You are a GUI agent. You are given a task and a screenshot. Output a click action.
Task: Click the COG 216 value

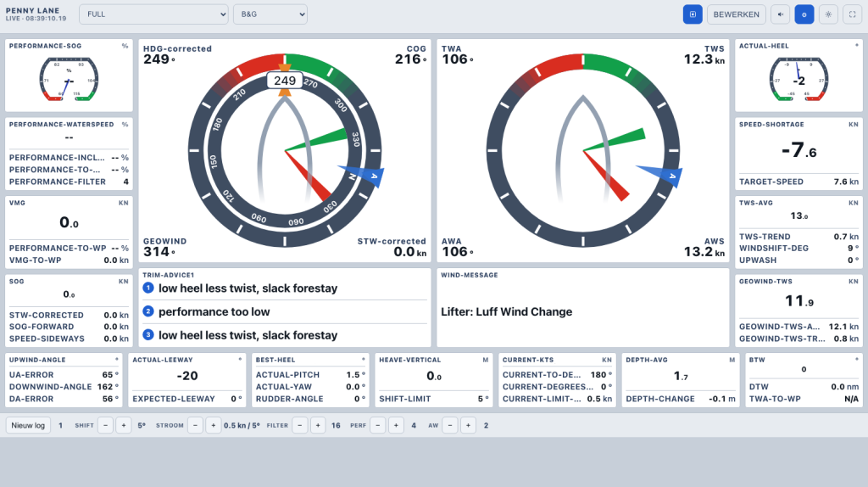(x=410, y=59)
